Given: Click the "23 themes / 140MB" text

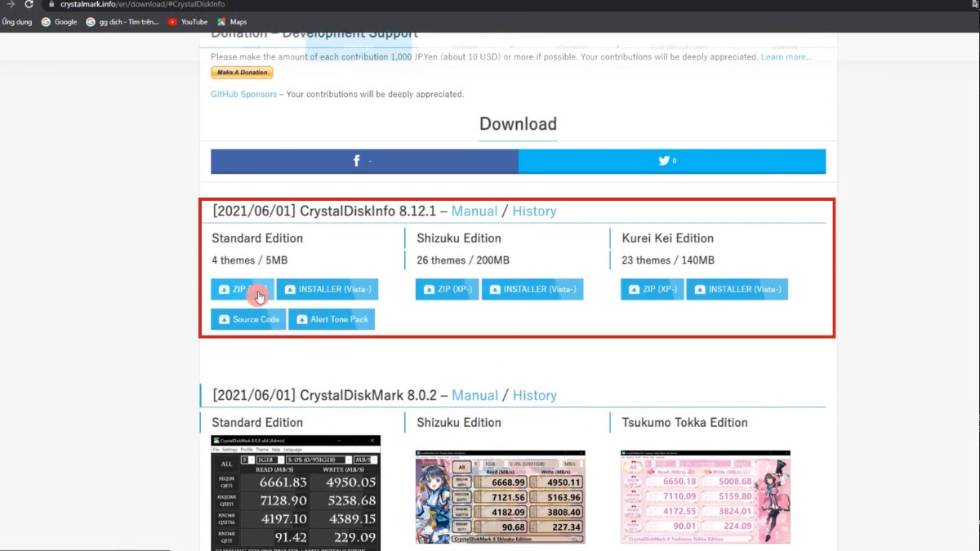Looking at the screenshot, I should click(x=668, y=260).
